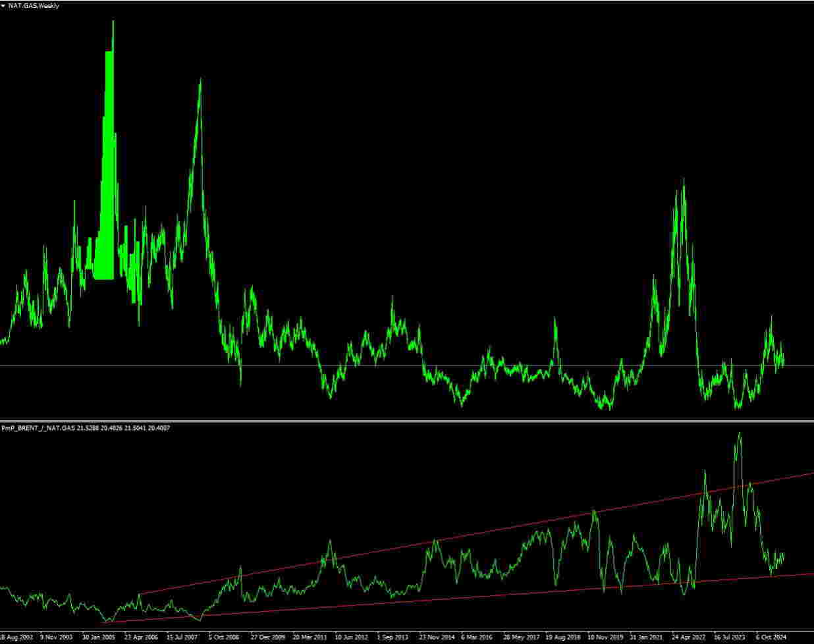Click the 1 Sep 2013 date label
The image size is (814, 644).
pyautogui.click(x=393, y=637)
